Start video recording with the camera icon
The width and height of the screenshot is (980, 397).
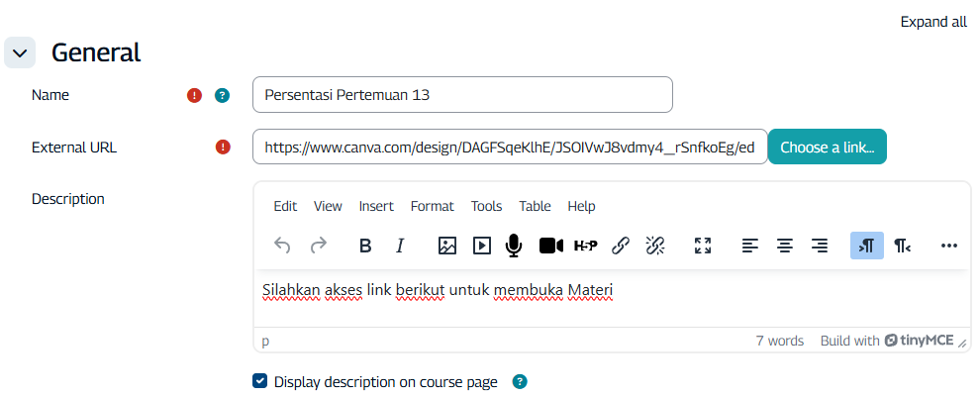click(x=550, y=246)
